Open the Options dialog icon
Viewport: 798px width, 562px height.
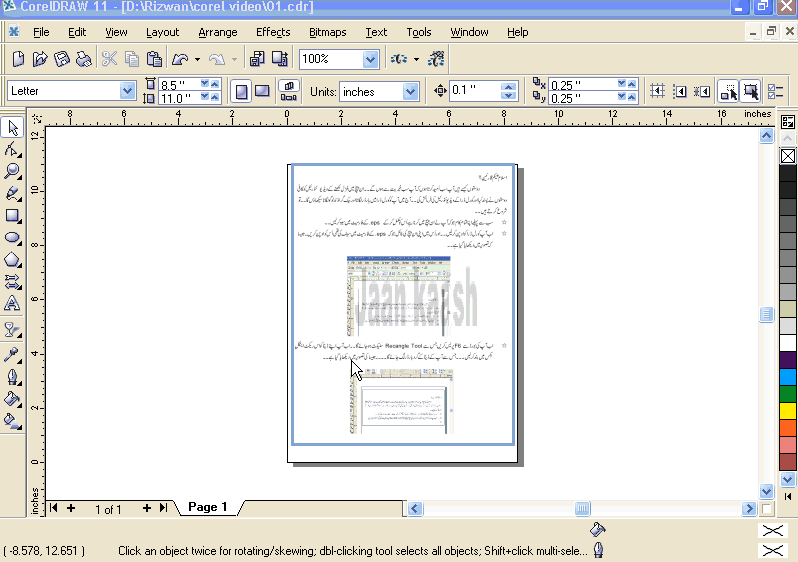pos(776,92)
